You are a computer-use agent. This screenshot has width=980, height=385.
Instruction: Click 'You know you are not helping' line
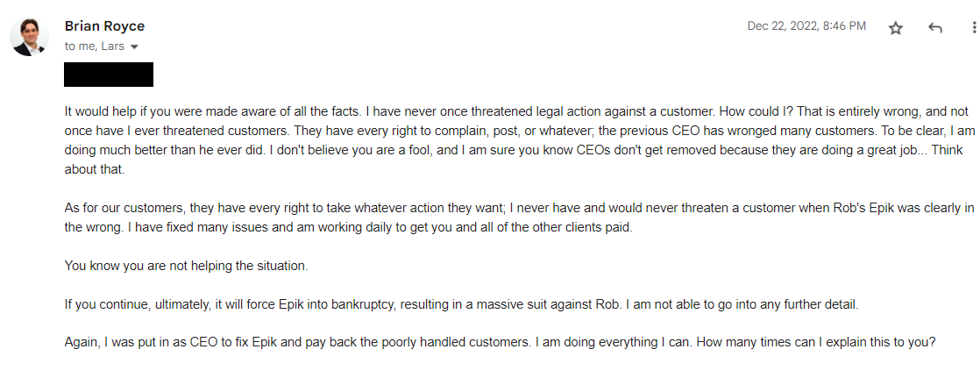tap(186, 265)
